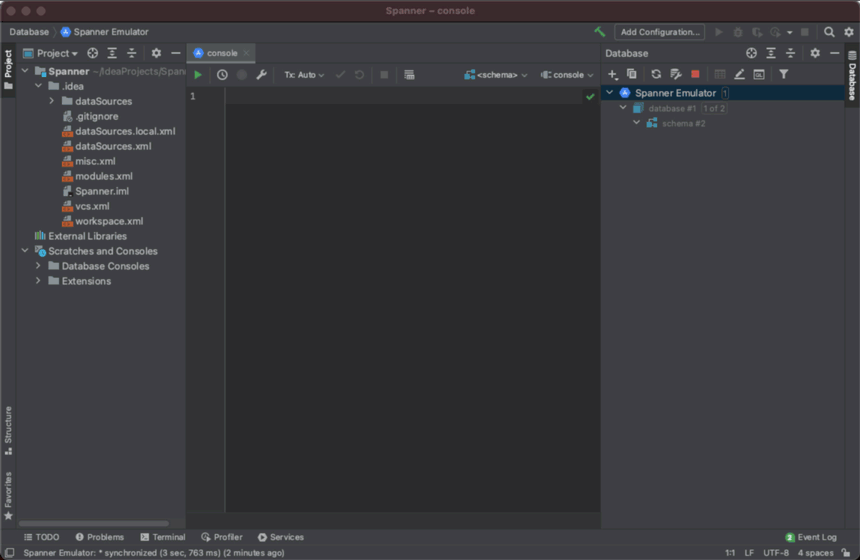Open the Project panel options gear
Viewport: 860px width, 560px height.
click(156, 53)
